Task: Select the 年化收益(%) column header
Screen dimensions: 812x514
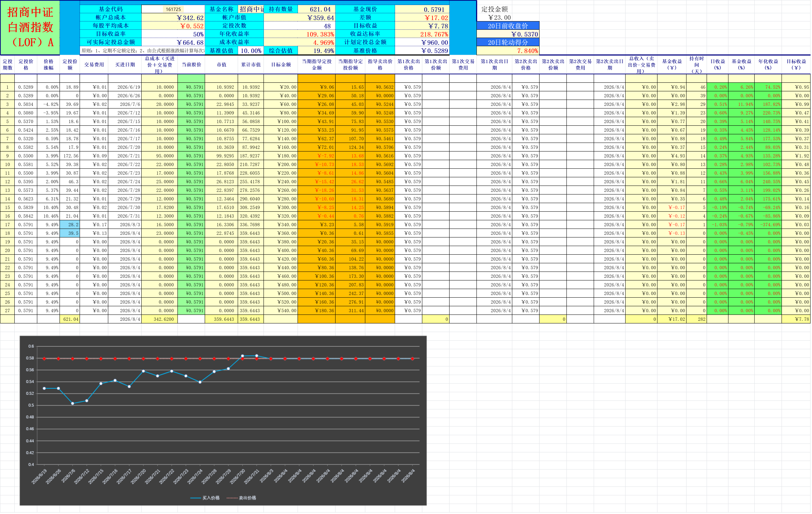Action: point(768,64)
